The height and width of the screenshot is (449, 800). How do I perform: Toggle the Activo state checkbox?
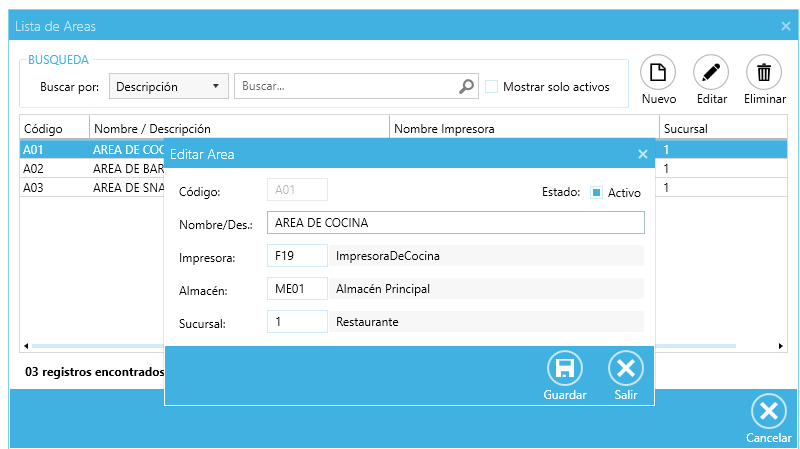pyautogui.click(x=596, y=192)
